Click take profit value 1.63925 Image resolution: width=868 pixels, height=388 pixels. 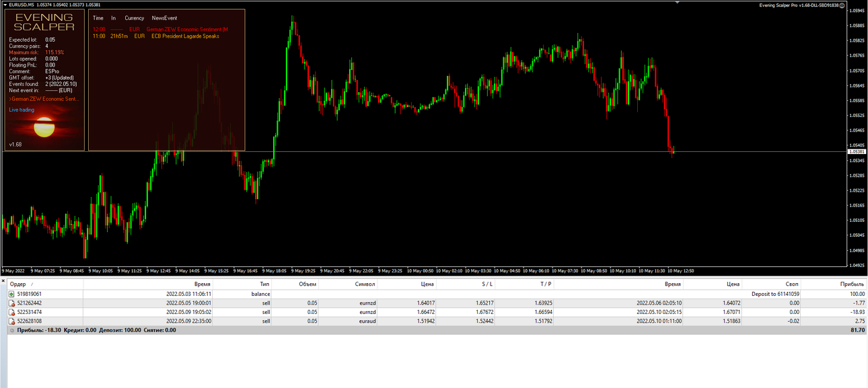(x=544, y=303)
